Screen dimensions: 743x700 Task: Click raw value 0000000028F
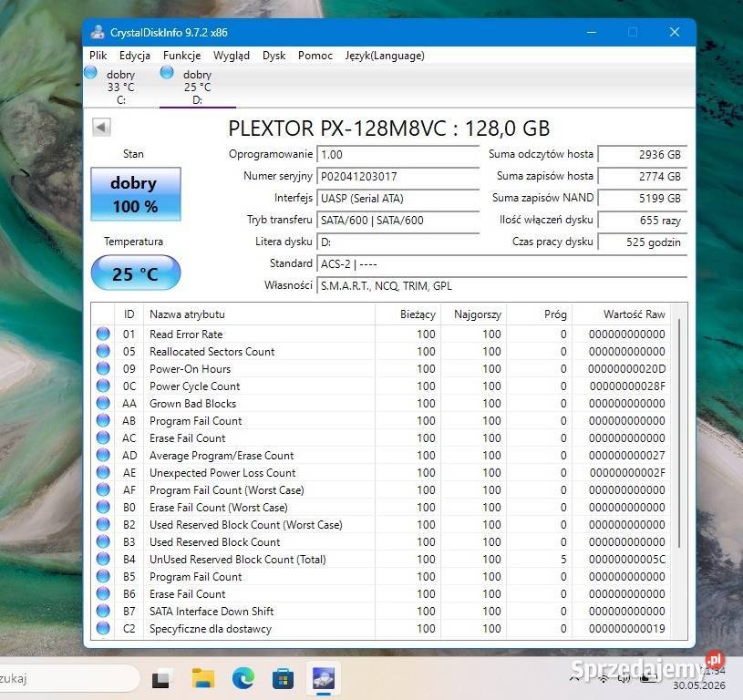627,386
